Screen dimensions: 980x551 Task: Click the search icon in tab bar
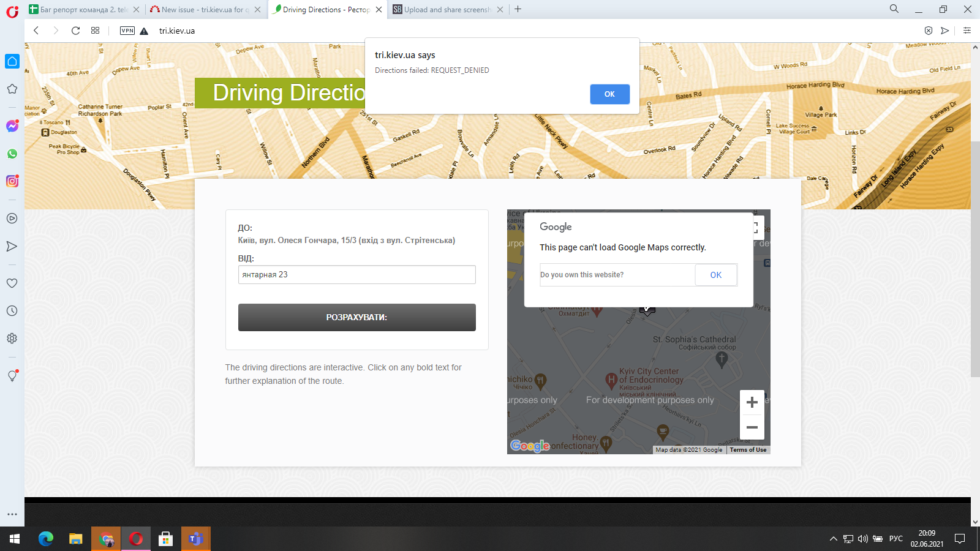point(894,9)
